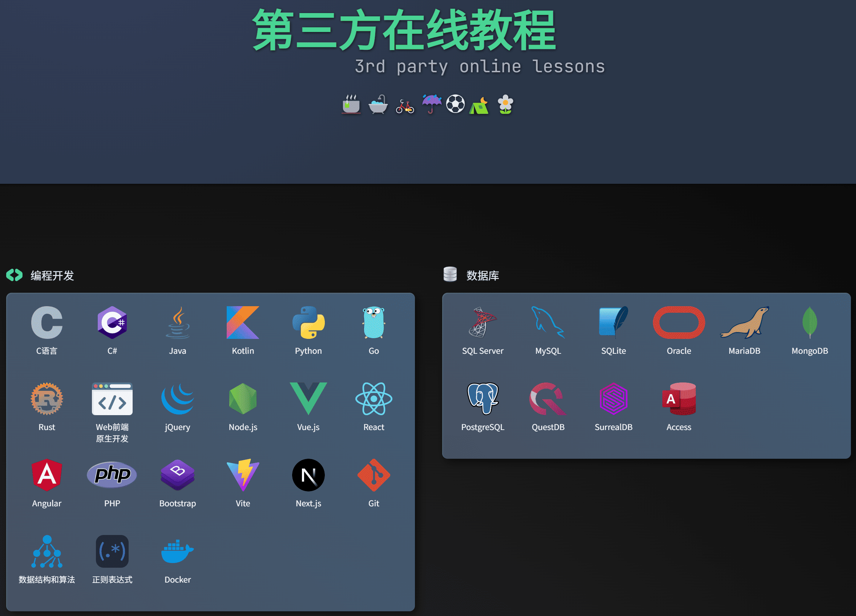Click the 正则表达式 regex icon
The image size is (856, 616).
tap(112, 551)
